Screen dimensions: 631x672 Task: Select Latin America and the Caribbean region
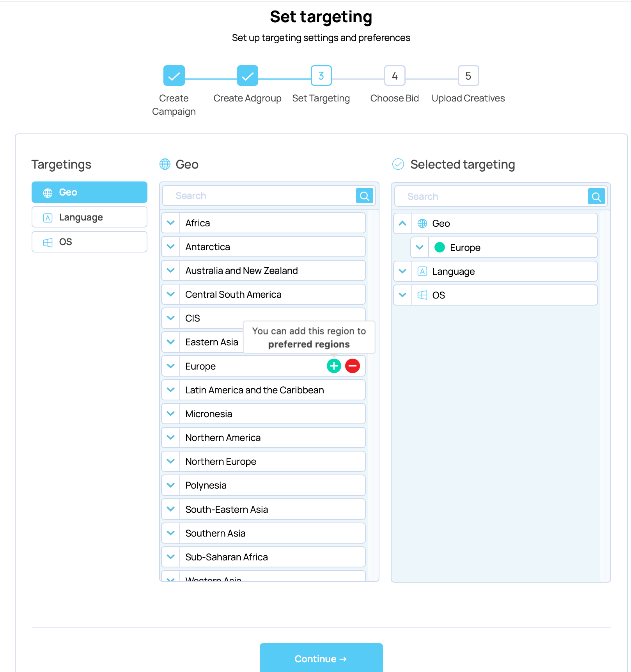[255, 390]
